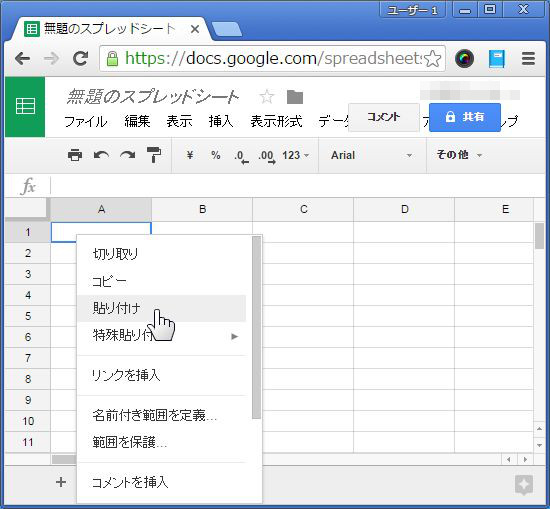This screenshot has height=509, width=550.
Task: Open the その他 more options dropdown
Action: coord(459,155)
